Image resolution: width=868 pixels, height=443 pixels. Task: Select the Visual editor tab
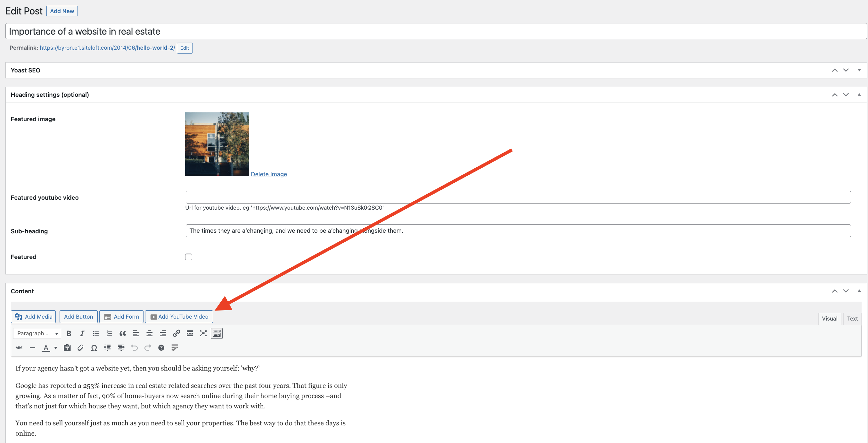click(x=829, y=319)
